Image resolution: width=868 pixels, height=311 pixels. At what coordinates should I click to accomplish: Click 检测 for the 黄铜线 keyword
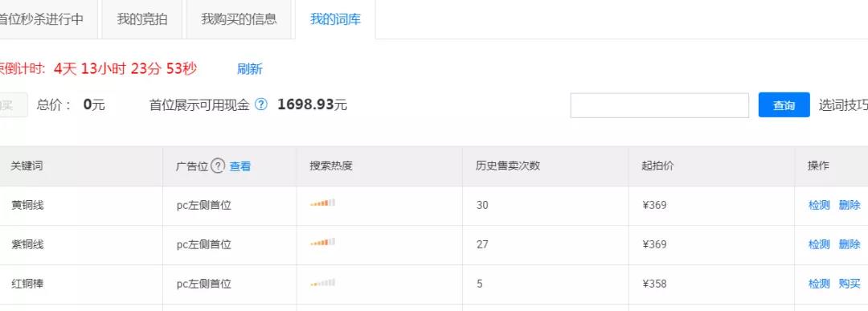(x=819, y=205)
